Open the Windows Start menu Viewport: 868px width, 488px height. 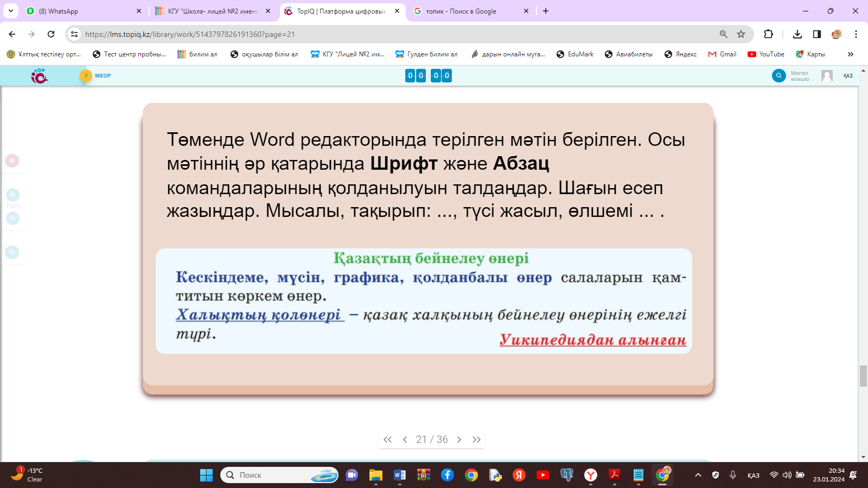(x=206, y=475)
